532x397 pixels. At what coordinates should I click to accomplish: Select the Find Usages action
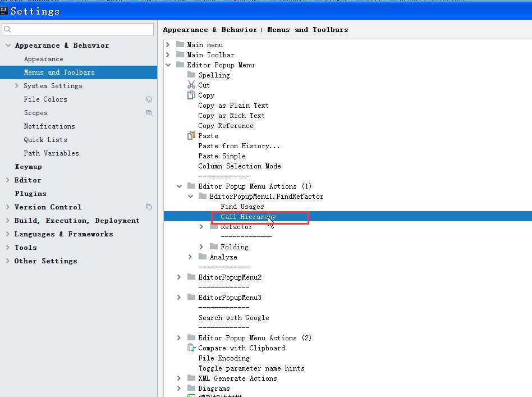pyautogui.click(x=242, y=207)
